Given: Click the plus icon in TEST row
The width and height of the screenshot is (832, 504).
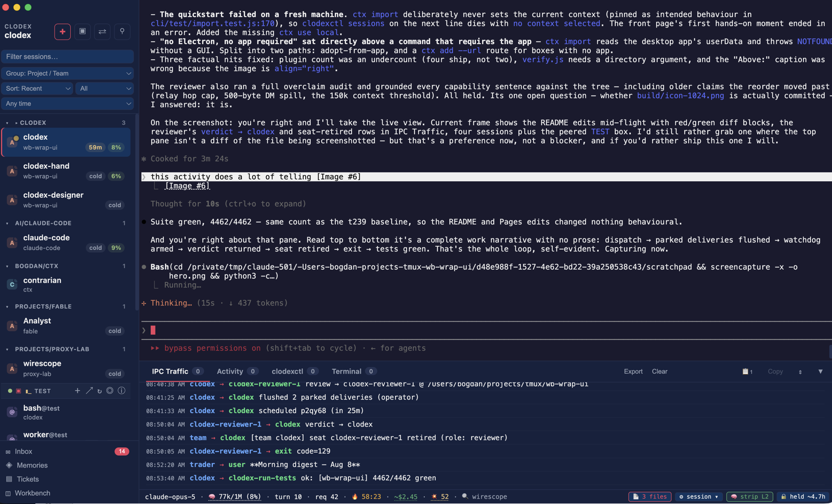Looking at the screenshot, I should [x=77, y=391].
